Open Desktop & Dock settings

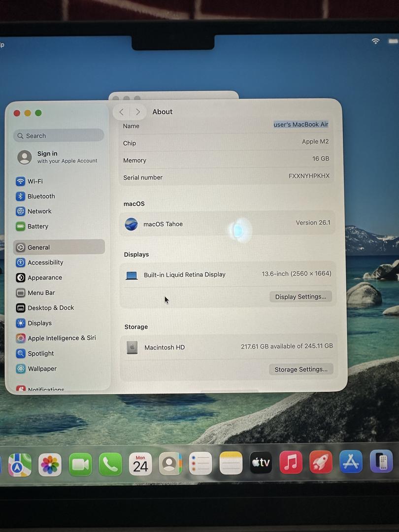(51, 308)
